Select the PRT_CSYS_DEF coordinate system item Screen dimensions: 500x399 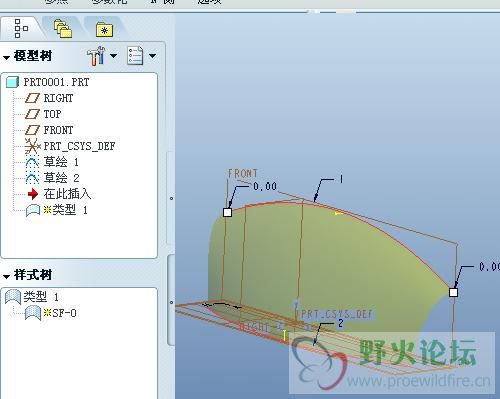click(70, 146)
